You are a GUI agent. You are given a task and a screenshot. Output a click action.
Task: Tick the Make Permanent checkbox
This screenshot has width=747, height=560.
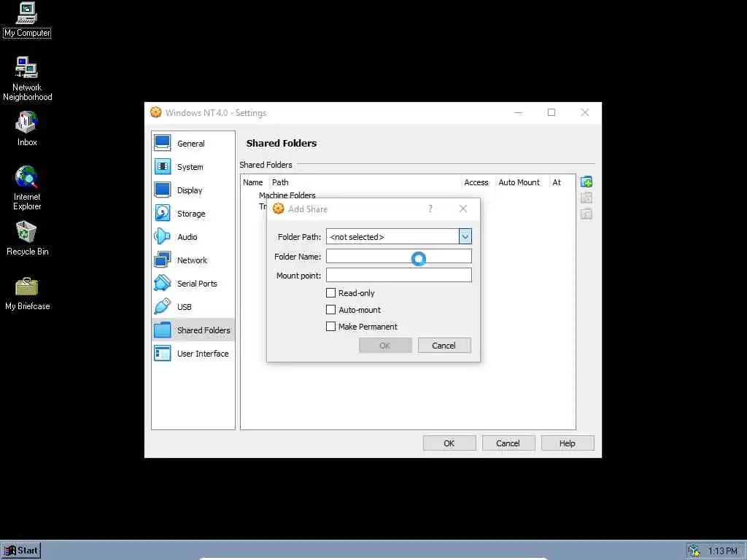tap(330, 326)
